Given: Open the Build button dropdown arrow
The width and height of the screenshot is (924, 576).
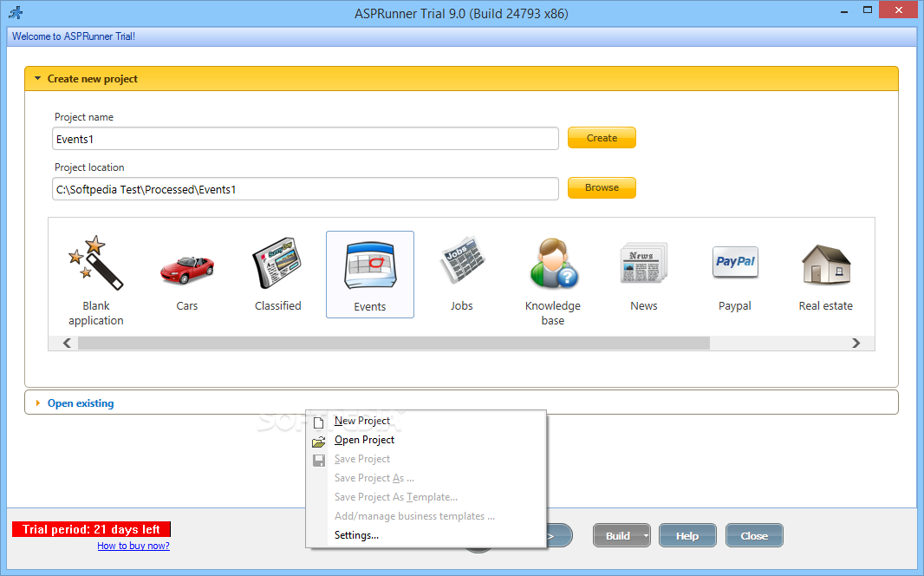Looking at the screenshot, I should point(646,536).
